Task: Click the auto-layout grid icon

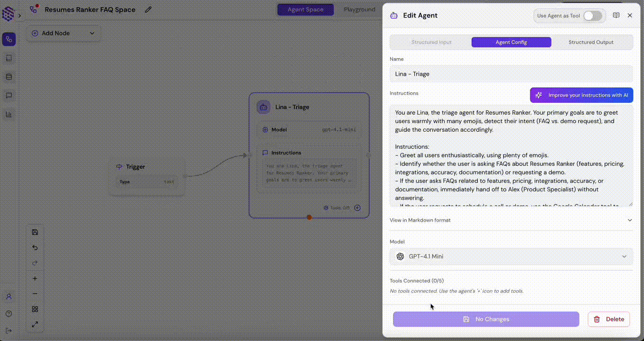Action: click(x=35, y=309)
